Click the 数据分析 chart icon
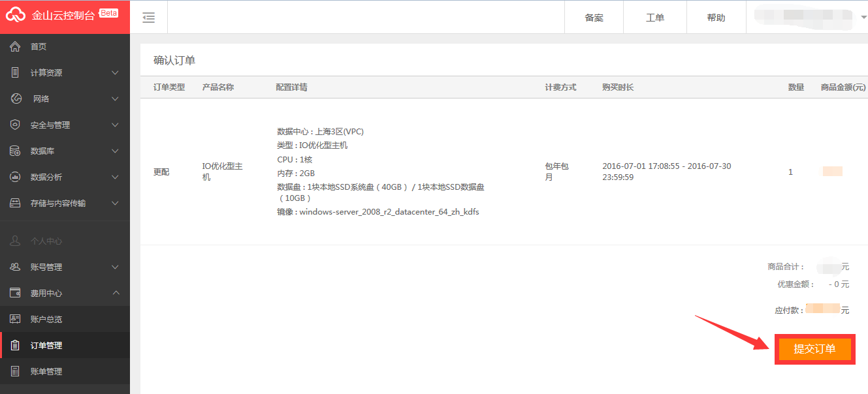Image resolution: width=868 pixels, height=394 pixels. click(16, 177)
